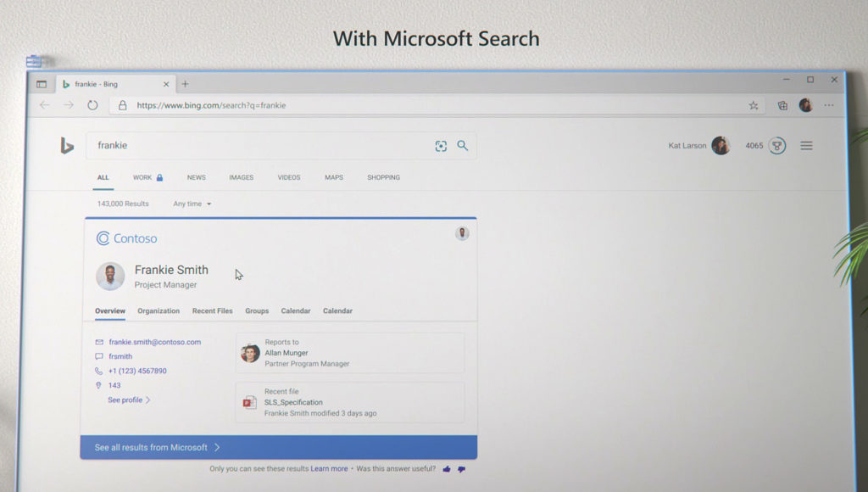Give thumbs down feedback
The width and height of the screenshot is (868, 492).
(462, 469)
